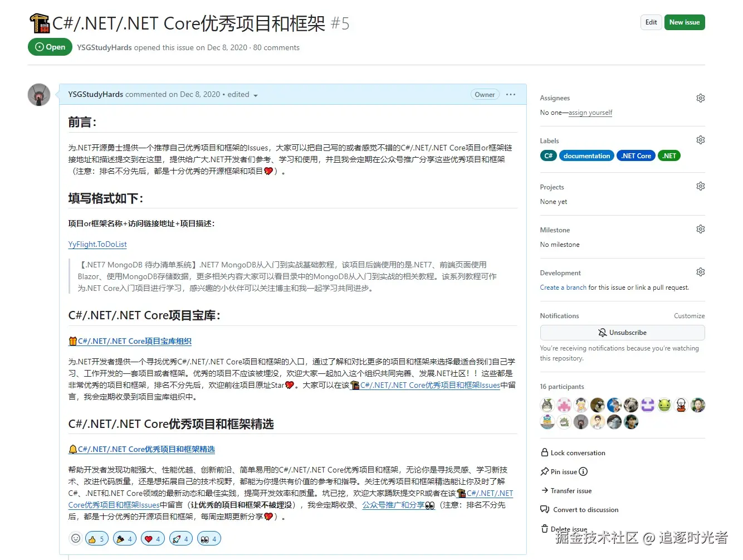Click the trash icon beside Delete issue
This screenshot has width=743, height=560.
[545, 528]
